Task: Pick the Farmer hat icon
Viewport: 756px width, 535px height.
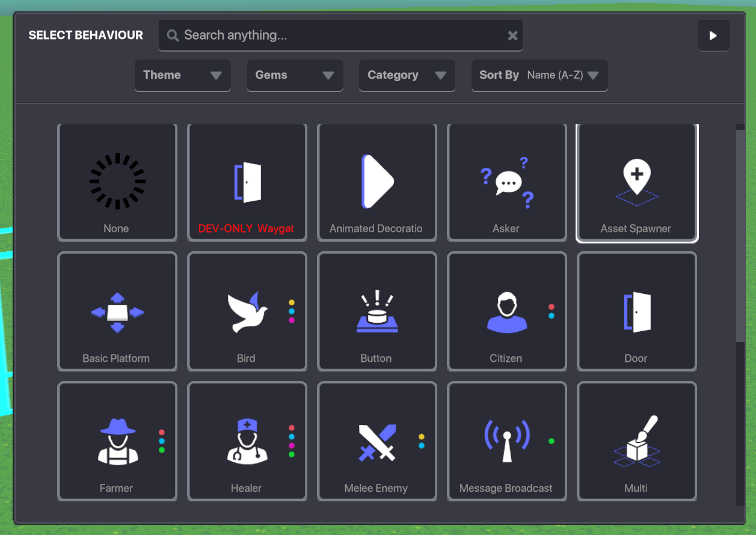Action: point(118,441)
